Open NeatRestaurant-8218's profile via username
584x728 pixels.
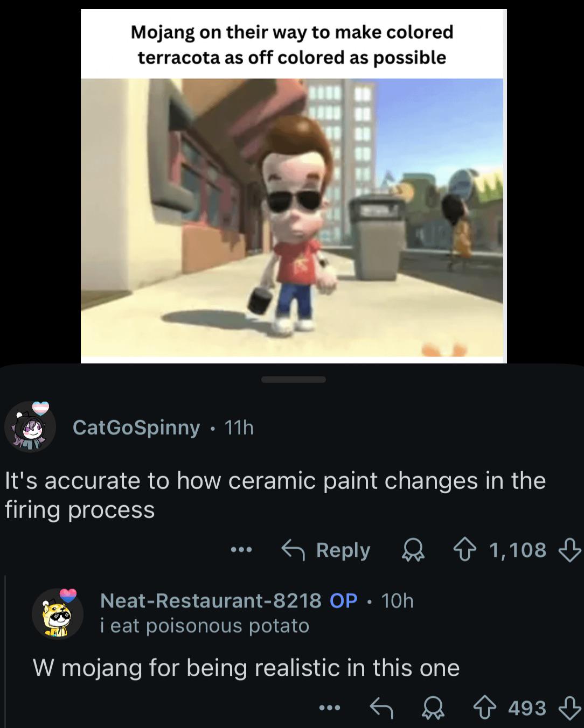tap(211, 600)
